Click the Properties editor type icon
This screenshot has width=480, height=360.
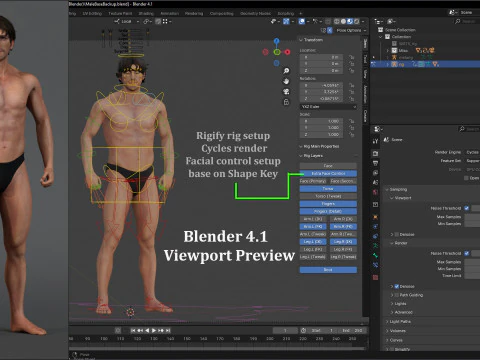click(x=379, y=129)
